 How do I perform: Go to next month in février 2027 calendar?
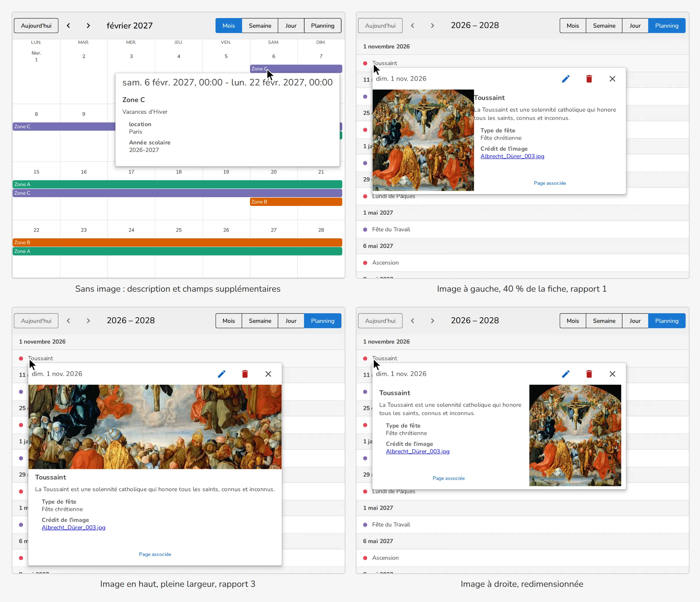(x=88, y=26)
